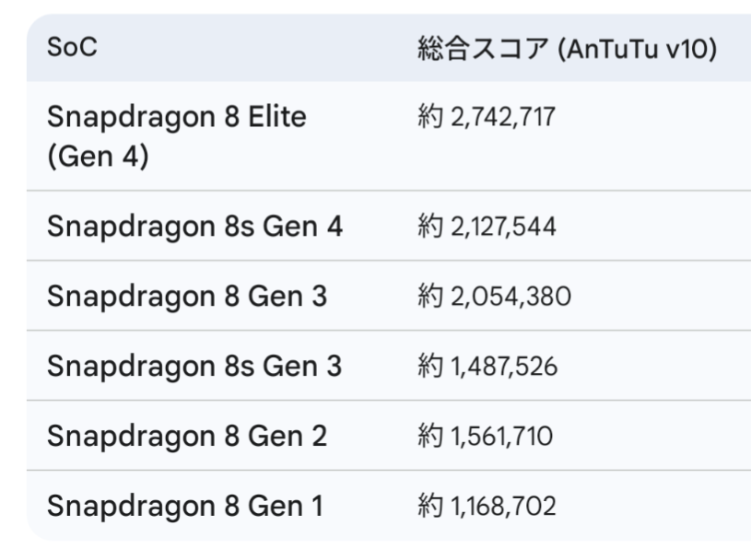Viewport: 751px width, 560px height.
Task: Click the score 約 1,168,702
Action: click(487, 506)
